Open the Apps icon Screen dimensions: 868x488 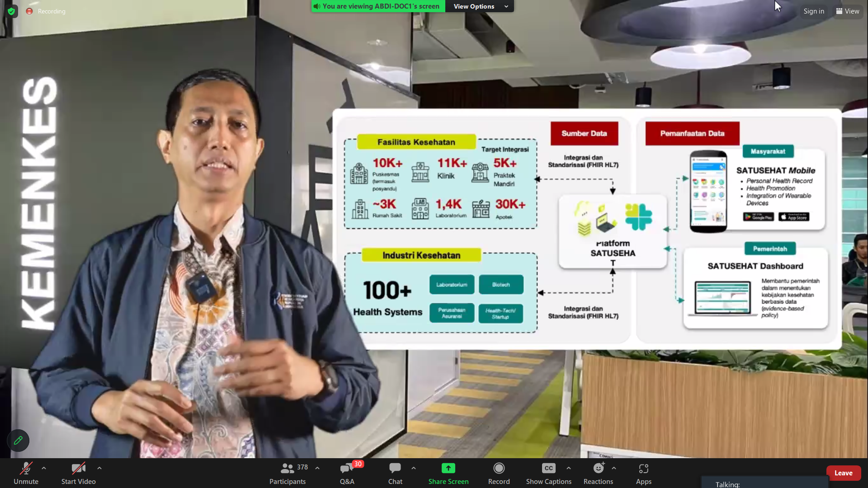click(643, 469)
